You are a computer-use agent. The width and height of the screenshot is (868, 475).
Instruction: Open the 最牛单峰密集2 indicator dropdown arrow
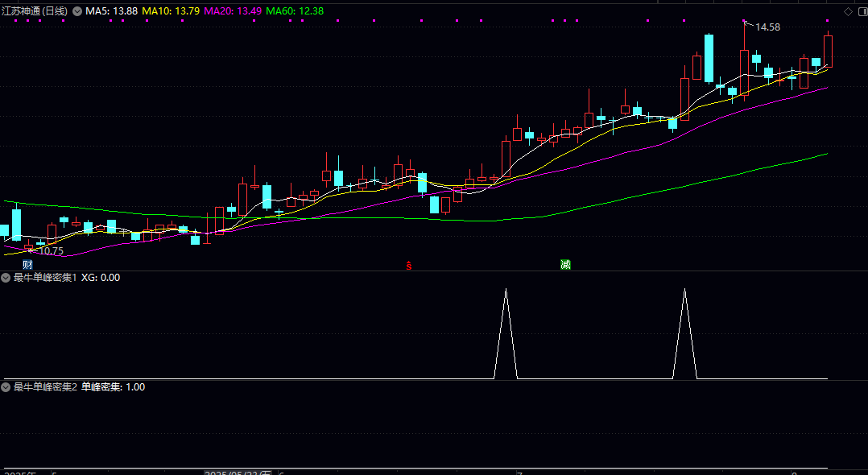point(6,387)
